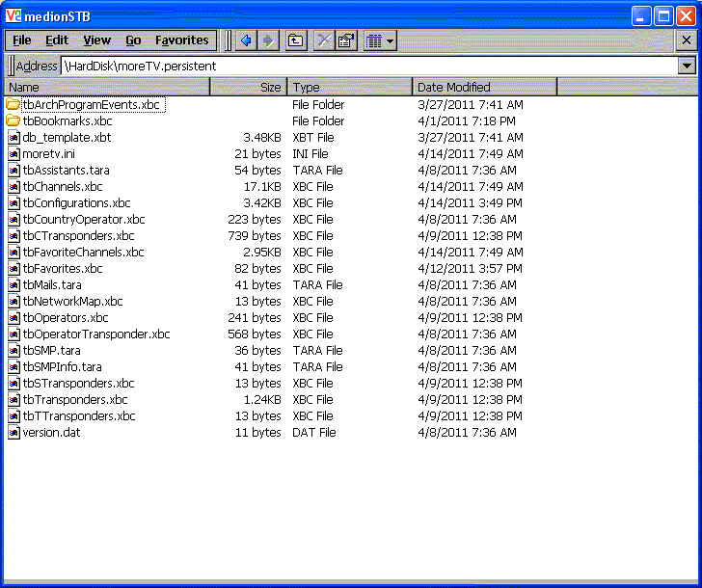This screenshot has height=588, width=702.
Task: Select the tbBookmarks.xbc folder icon
Action: point(13,120)
